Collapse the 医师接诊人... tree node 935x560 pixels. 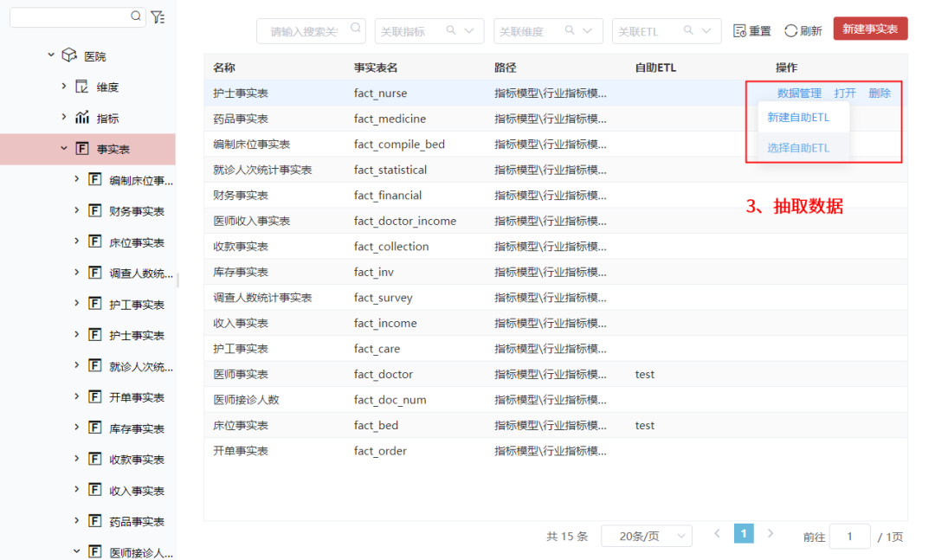click(76, 551)
